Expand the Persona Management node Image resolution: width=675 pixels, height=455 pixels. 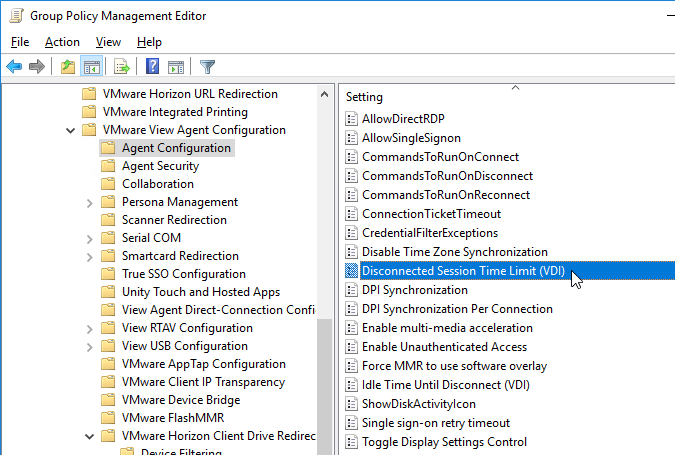[90, 203]
